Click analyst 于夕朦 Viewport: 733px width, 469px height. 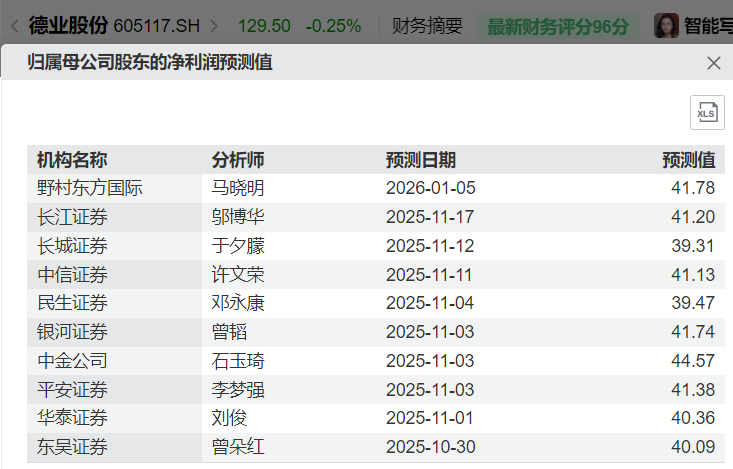pos(237,246)
